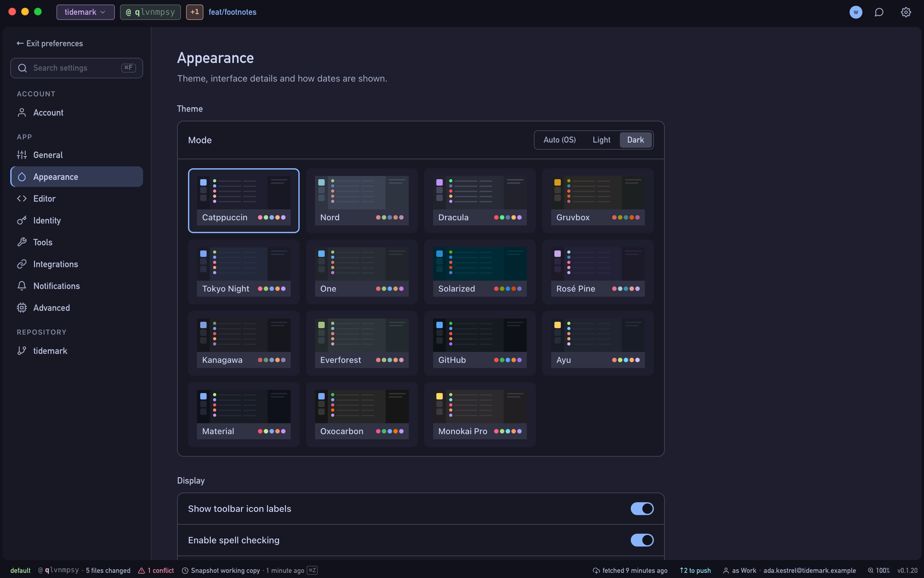Select Dark mode
924x578 pixels.
click(x=635, y=140)
